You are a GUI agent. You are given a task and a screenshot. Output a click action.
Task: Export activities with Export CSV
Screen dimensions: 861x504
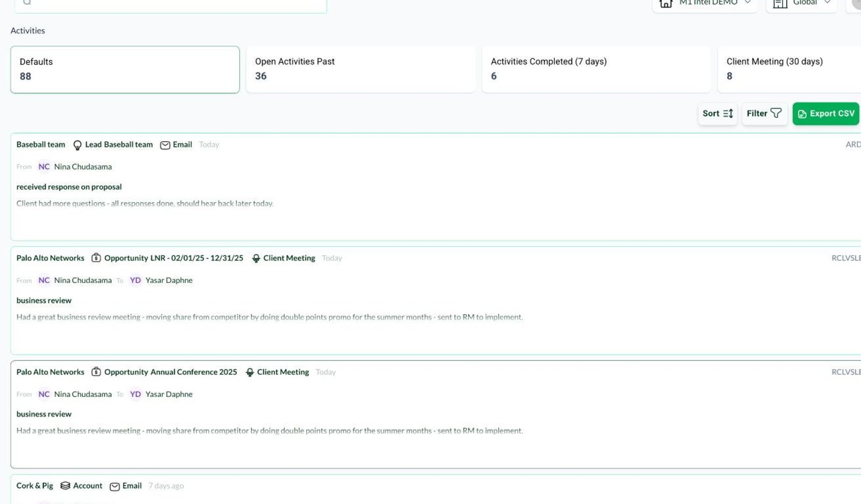(x=825, y=113)
